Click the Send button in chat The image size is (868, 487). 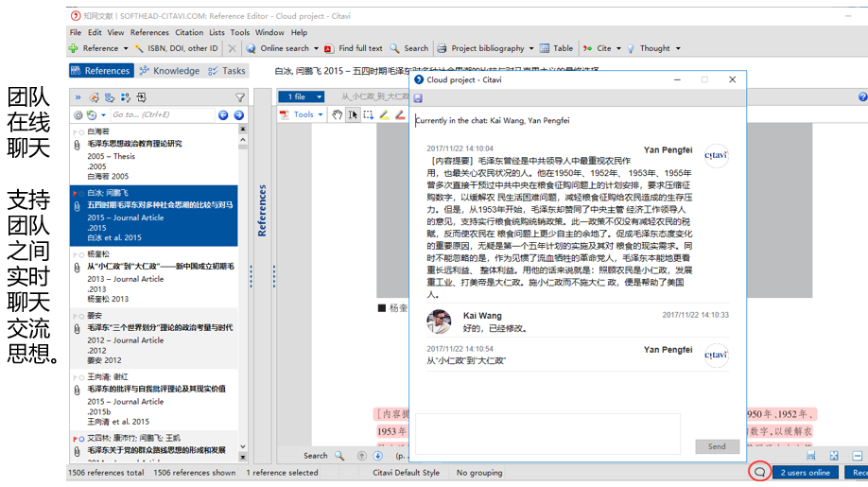(x=717, y=446)
